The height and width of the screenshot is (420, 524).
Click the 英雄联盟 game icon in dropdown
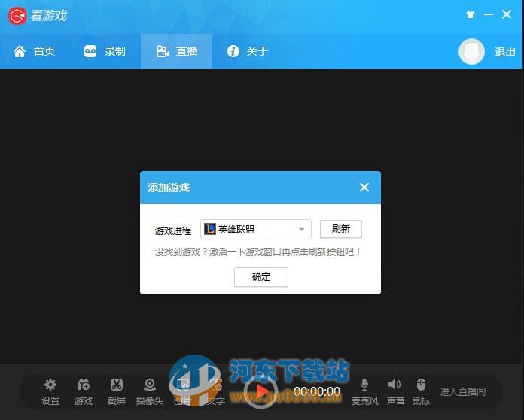point(210,229)
